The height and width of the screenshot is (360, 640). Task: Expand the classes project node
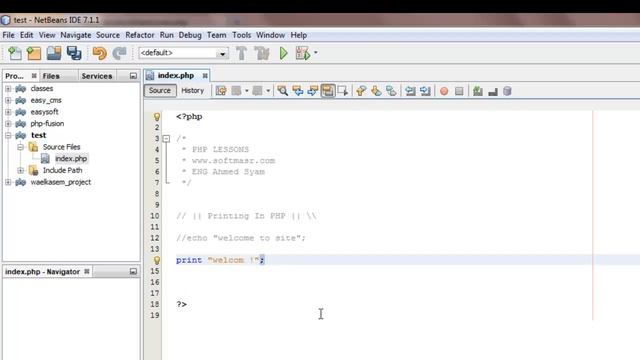tap(8, 89)
